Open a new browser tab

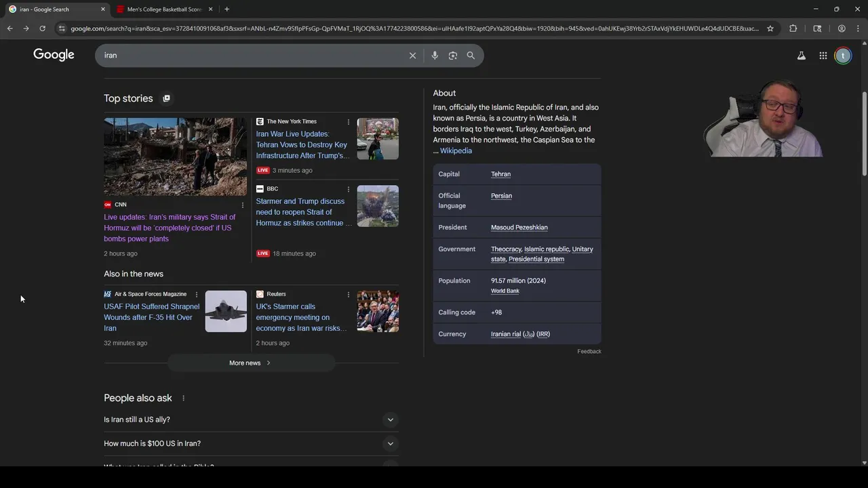click(226, 9)
